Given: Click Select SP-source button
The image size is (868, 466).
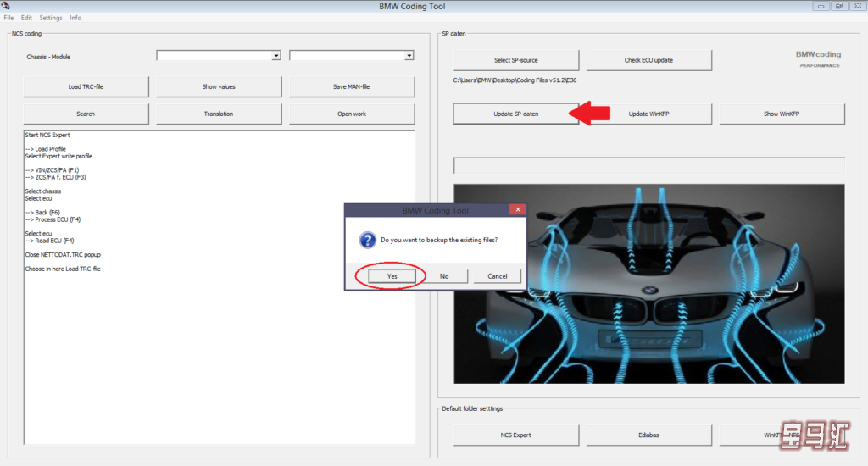Looking at the screenshot, I should [x=516, y=60].
